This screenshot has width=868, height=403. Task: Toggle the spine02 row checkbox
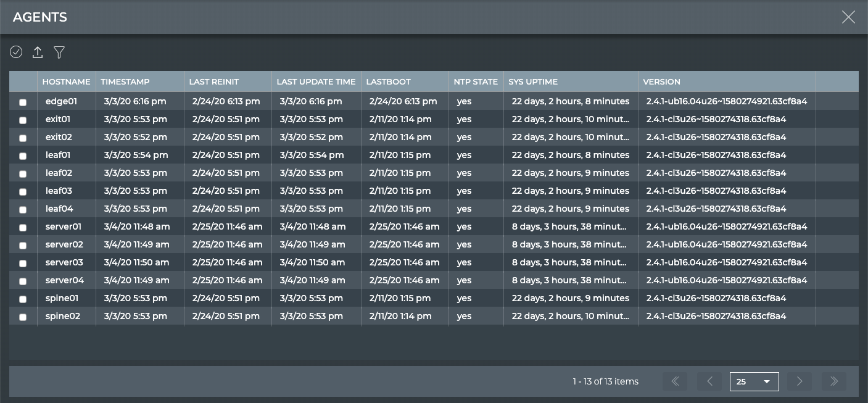pyautogui.click(x=23, y=317)
